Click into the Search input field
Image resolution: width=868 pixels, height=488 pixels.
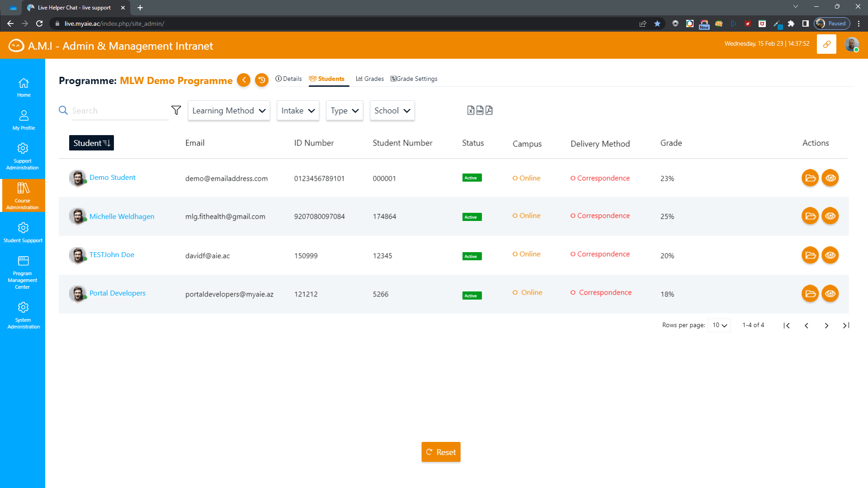(x=120, y=111)
